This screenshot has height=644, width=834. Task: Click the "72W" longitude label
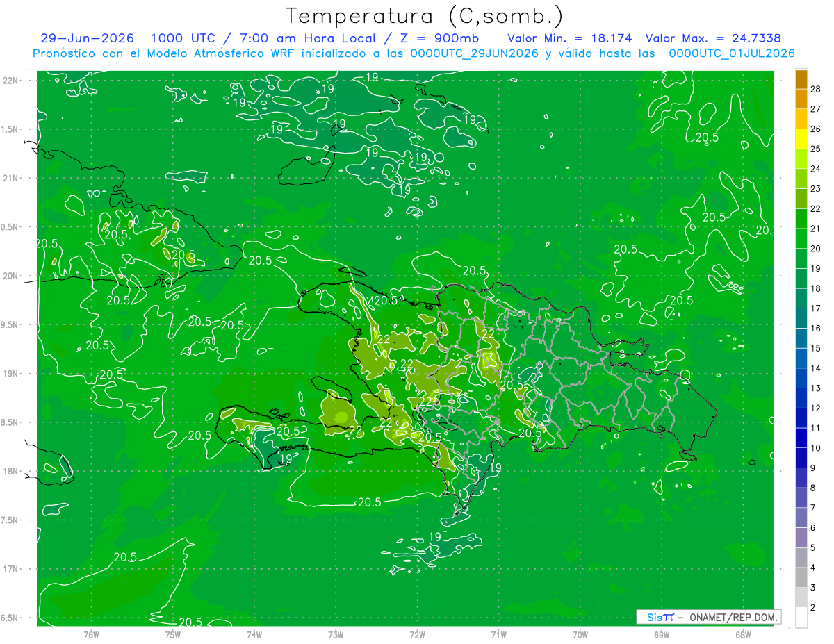(x=417, y=634)
